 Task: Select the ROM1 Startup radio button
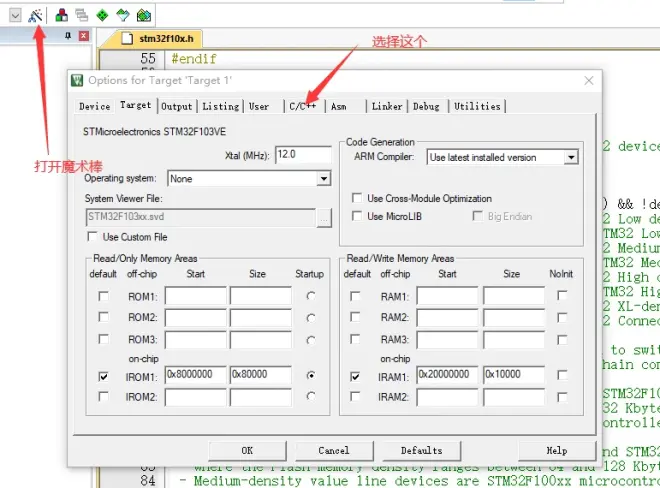(x=311, y=296)
